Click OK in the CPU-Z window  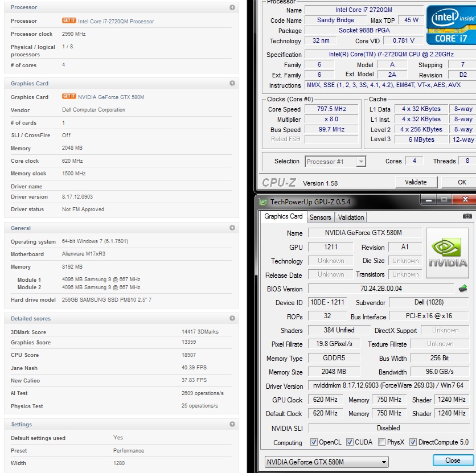coord(459,182)
